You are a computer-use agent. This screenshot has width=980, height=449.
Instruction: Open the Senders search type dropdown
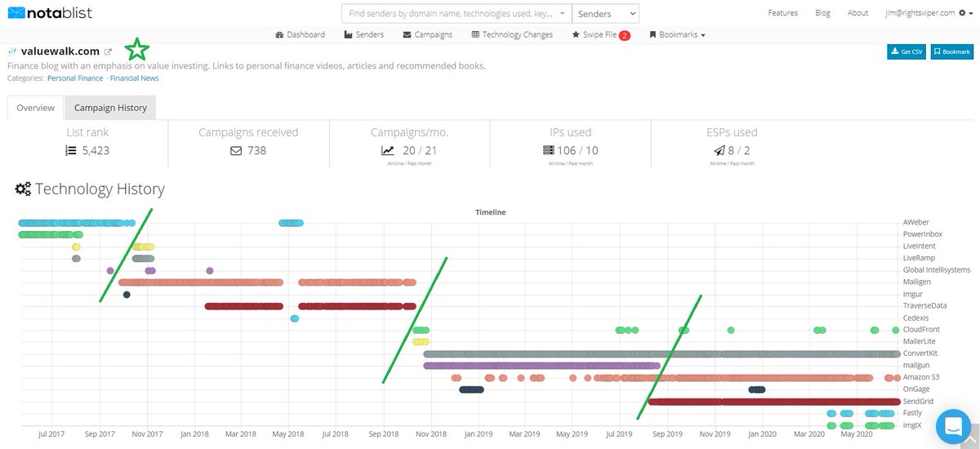pos(605,13)
